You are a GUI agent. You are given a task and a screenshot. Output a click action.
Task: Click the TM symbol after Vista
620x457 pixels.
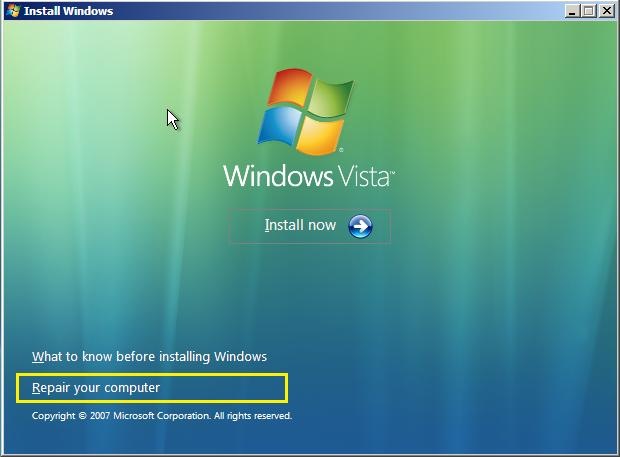pyautogui.click(x=393, y=173)
